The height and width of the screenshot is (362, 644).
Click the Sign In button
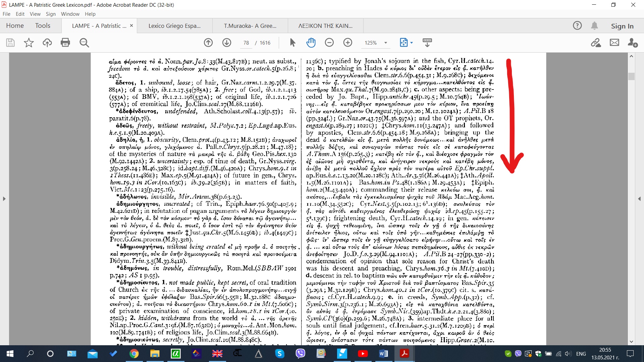[x=622, y=26]
